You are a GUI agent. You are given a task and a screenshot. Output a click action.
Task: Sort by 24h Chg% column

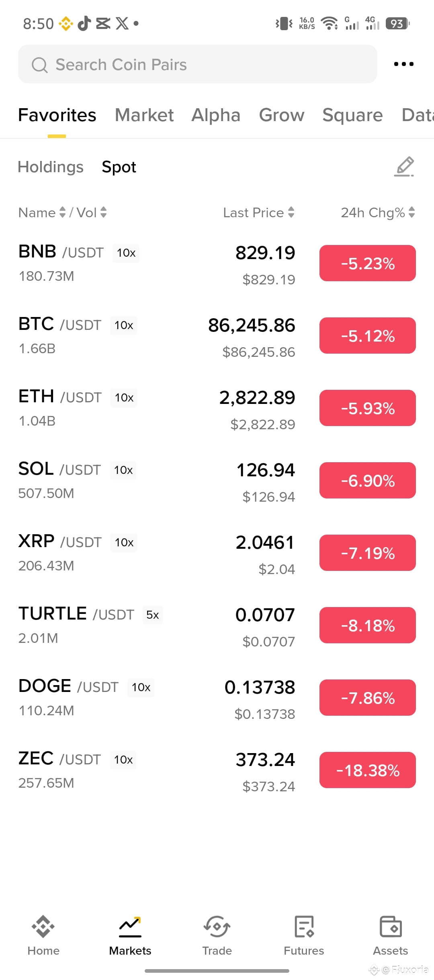[378, 212]
